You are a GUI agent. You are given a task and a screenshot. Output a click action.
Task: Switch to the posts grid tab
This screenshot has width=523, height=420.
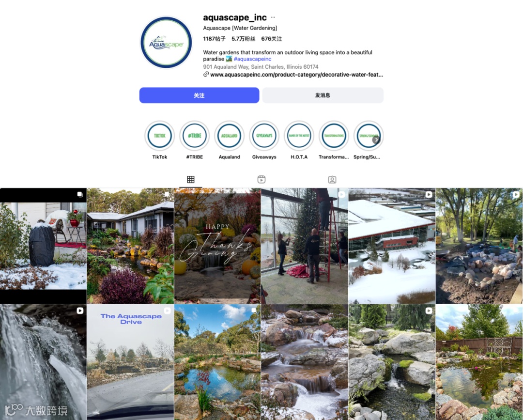[190, 179]
